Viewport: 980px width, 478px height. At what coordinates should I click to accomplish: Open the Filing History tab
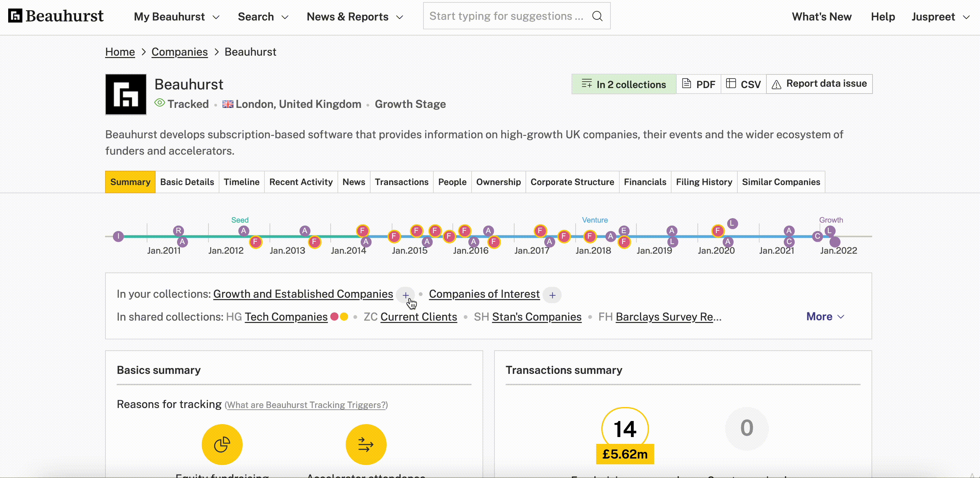(x=704, y=182)
